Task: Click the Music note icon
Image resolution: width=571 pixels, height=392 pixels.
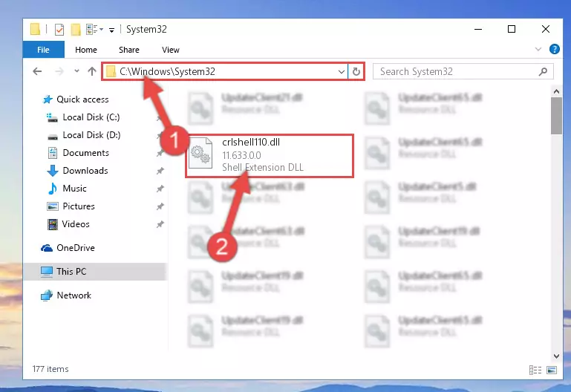Action: 53,189
